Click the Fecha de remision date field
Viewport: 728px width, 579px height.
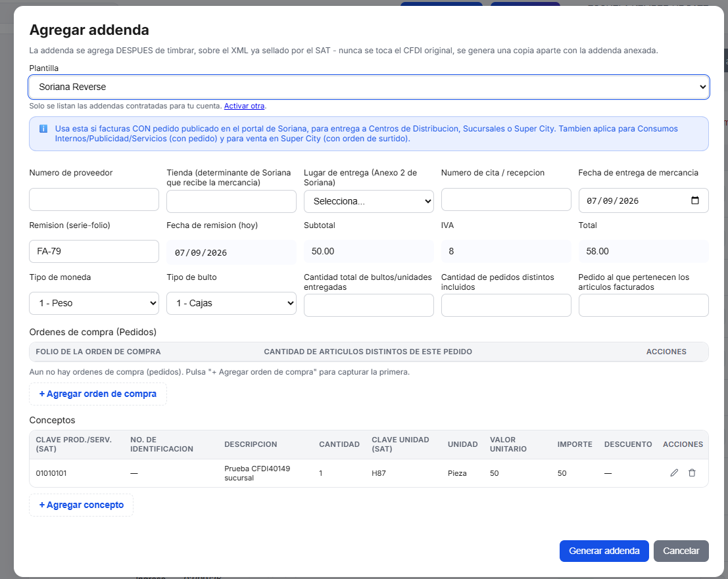coord(231,252)
